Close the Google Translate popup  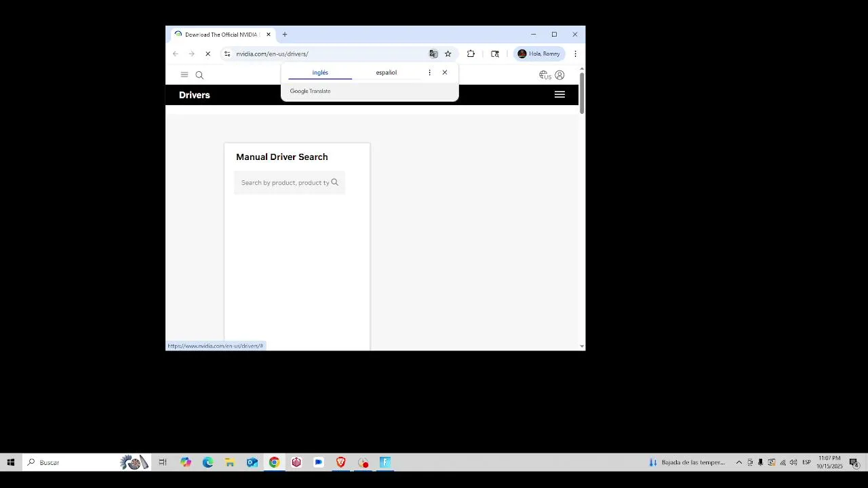click(445, 73)
